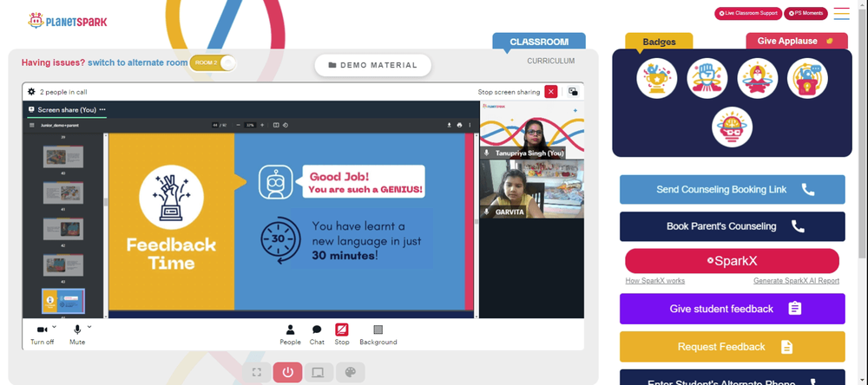Launch the SparkX button
This screenshot has height=385, width=868.
click(x=732, y=261)
